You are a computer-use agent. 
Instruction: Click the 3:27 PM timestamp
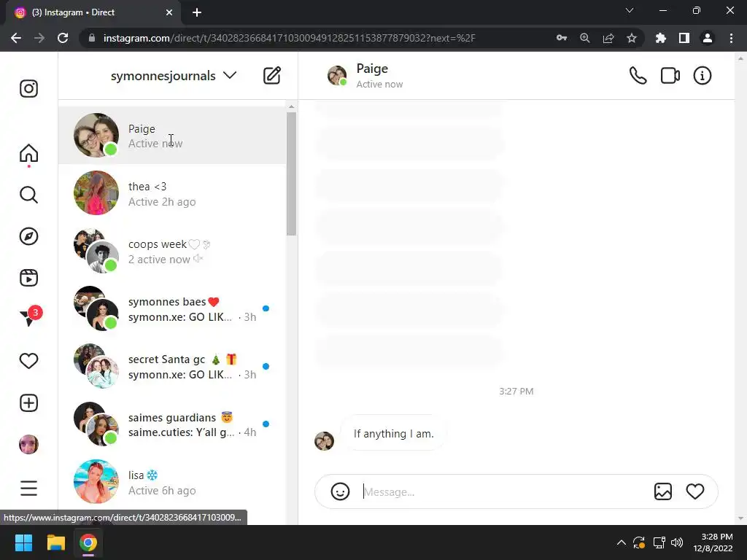(x=516, y=391)
